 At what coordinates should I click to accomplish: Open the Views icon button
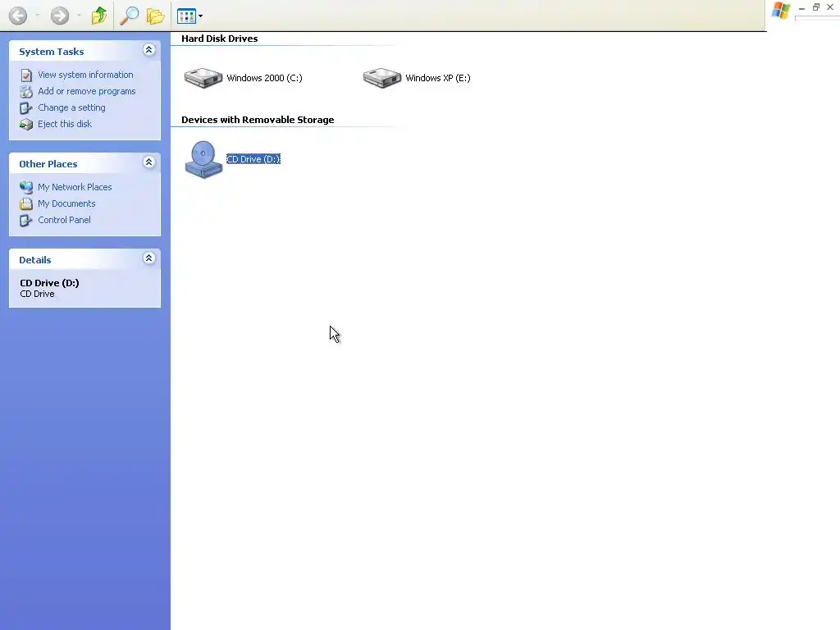[186, 16]
